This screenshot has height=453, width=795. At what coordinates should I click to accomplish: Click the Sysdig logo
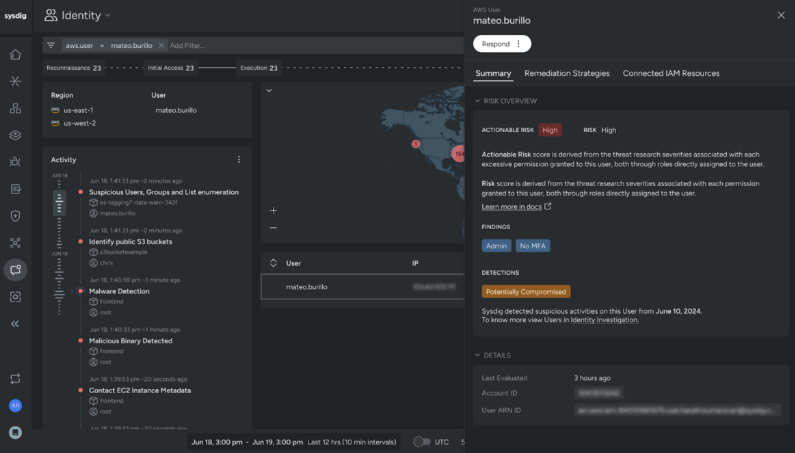coord(15,16)
